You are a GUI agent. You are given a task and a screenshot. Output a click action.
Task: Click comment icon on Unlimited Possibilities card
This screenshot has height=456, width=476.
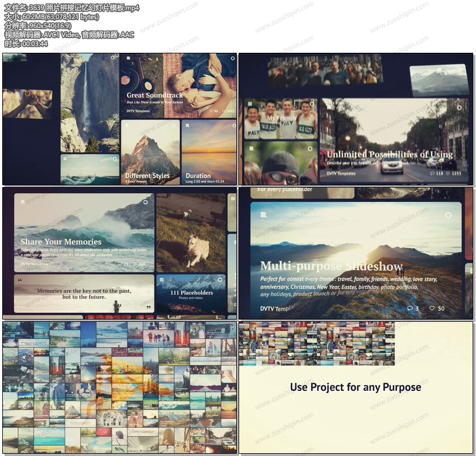pos(434,174)
